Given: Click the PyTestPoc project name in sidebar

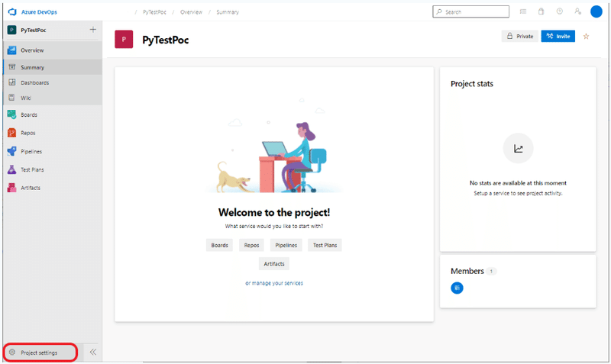Looking at the screenshot, I should pyautogui.click(x=34, y=30).
